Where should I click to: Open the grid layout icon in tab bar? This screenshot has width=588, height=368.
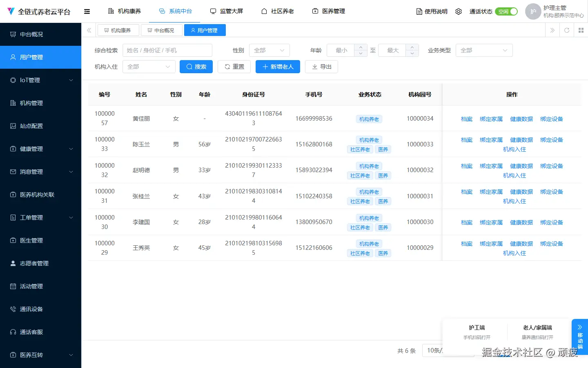[x=581, y=30]
